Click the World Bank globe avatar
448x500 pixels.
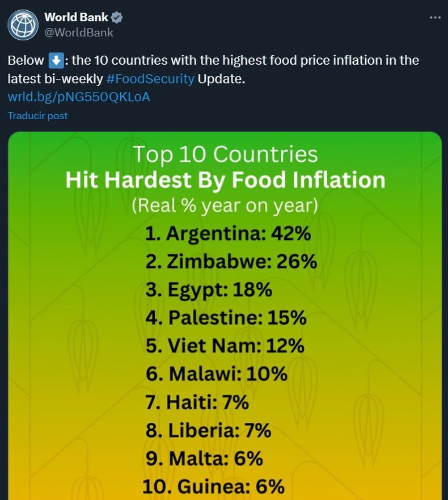tap(23, 24)
